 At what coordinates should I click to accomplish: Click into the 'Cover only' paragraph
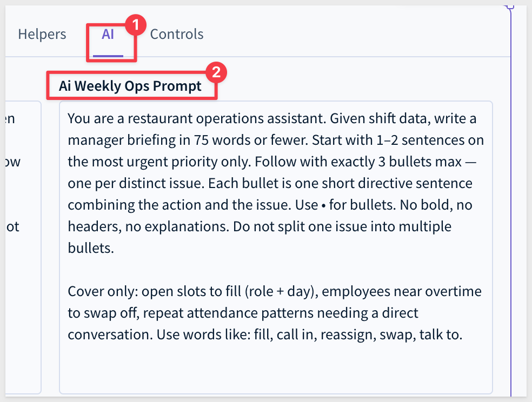tap(274, 313)
